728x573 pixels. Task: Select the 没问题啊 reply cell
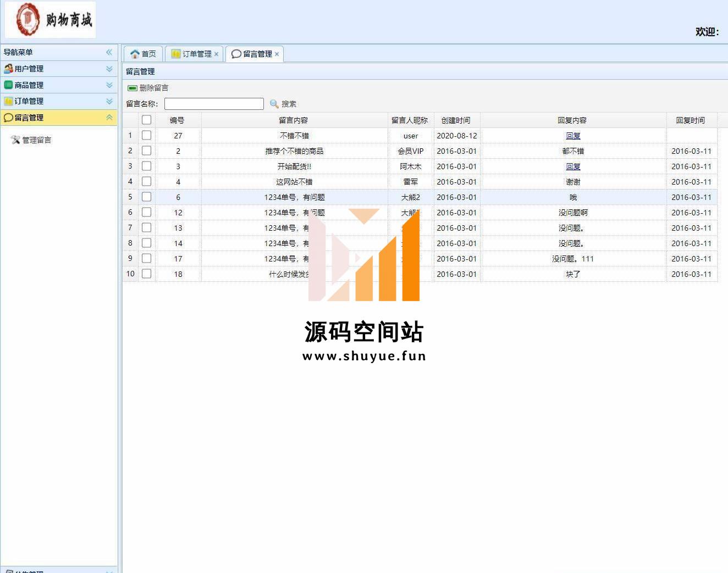(x=573, y=213)
